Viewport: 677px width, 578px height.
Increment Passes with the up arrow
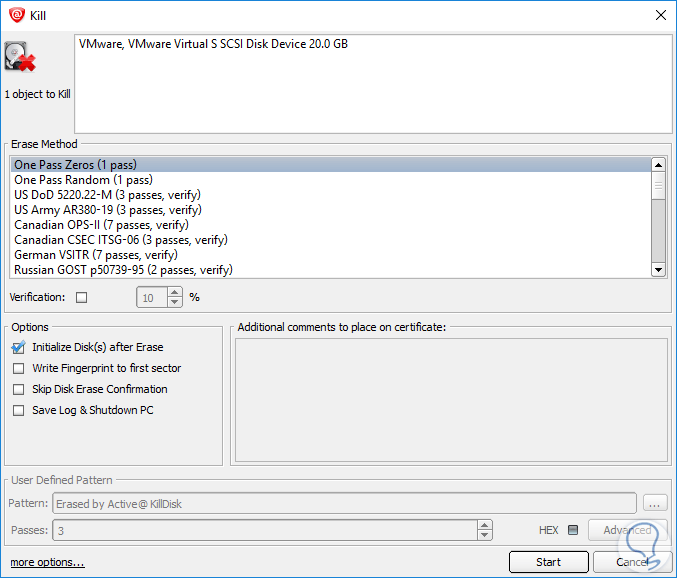click(x=484, y=525)
